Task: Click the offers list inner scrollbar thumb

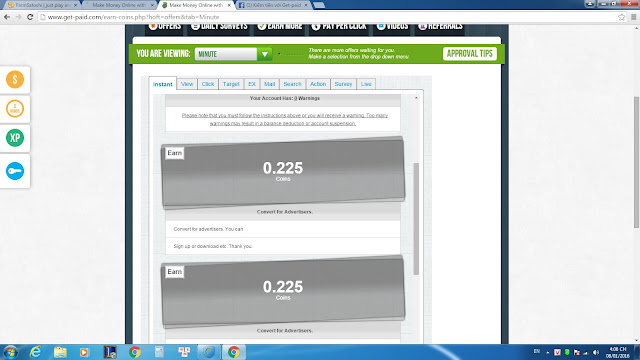Action: click(x=416, y=219)
